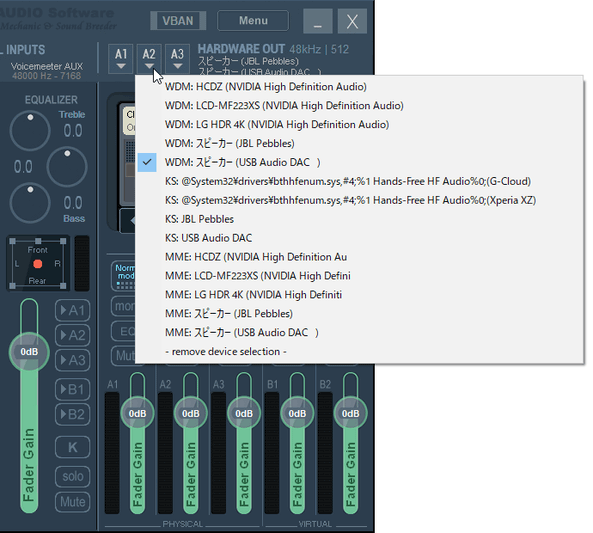Select KS Hands-Free HF Audio (Xperia XZ)
This screenshot has width=593, height=533.
[359, 200]
